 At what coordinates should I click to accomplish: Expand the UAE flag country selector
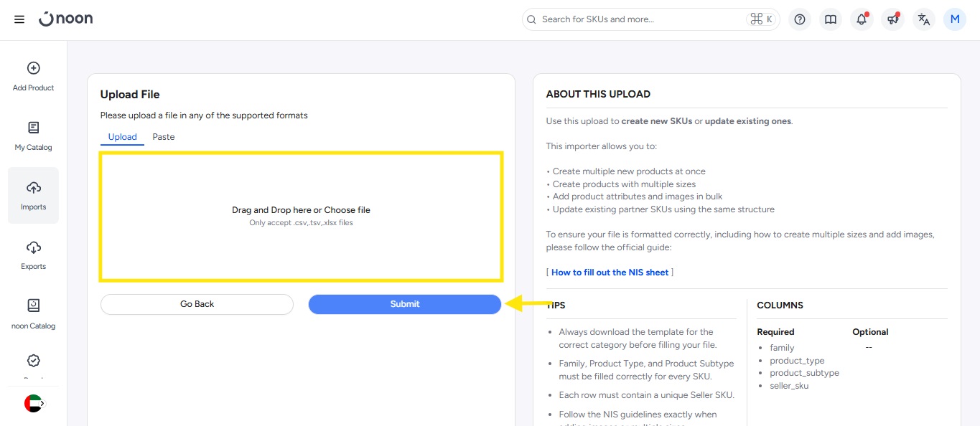pos(34,404)
